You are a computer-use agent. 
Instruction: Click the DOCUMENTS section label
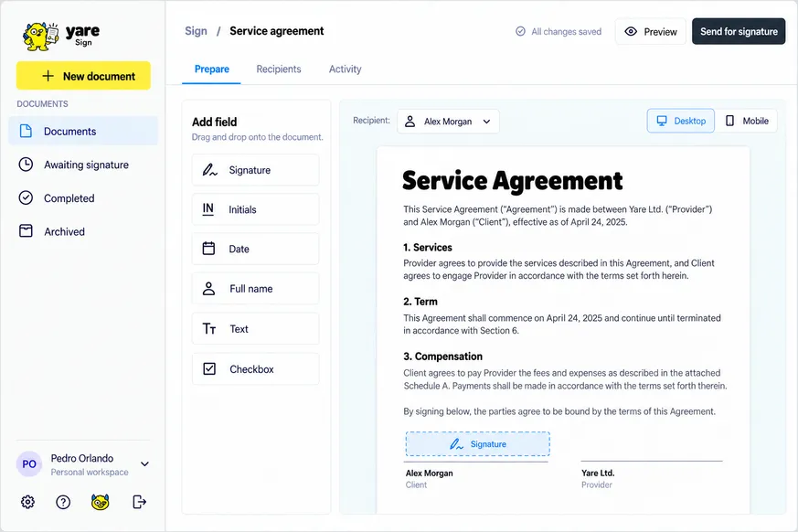tap(42, 104)
